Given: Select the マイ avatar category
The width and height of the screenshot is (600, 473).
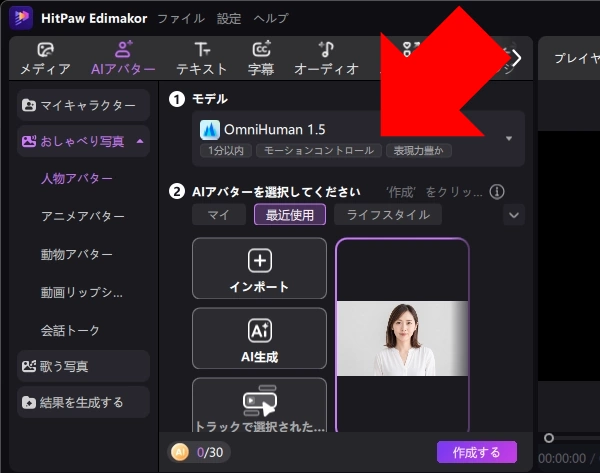Looking at the screenshot, I should click(x=219, y=215).
